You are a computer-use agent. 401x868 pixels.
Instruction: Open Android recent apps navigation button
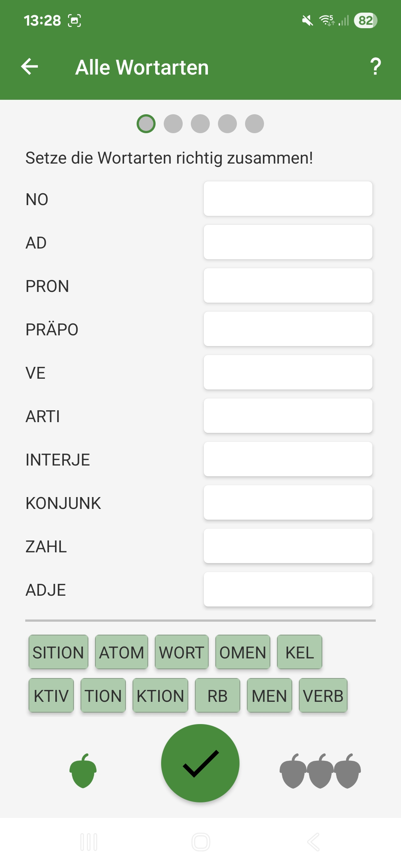pos(89,842)
